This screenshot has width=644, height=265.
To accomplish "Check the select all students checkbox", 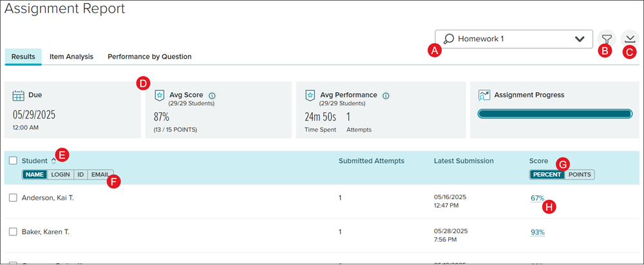I will point(13,161).
